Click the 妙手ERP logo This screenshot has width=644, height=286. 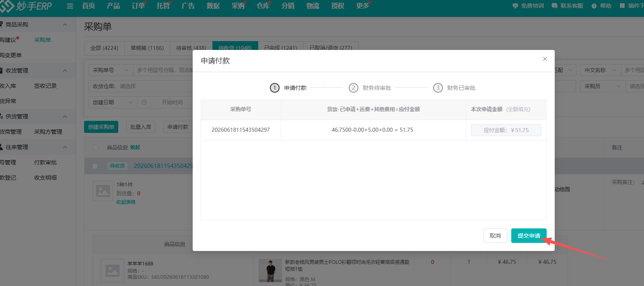26,6
